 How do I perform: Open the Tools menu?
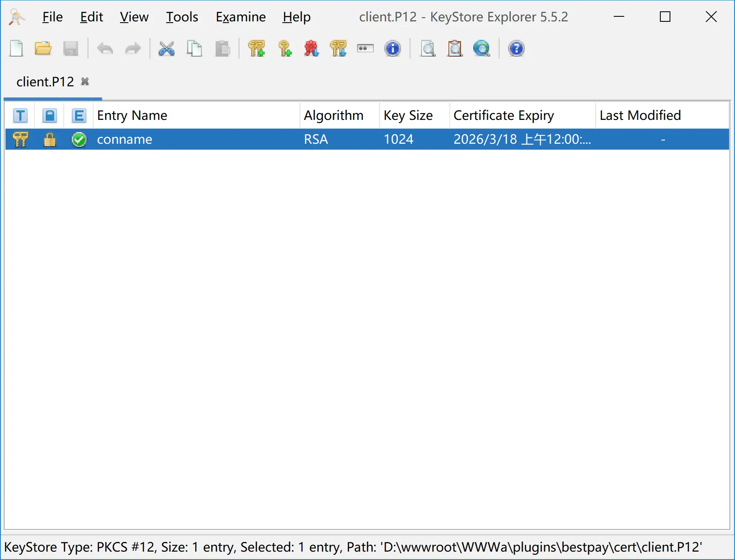click(182, 17)
